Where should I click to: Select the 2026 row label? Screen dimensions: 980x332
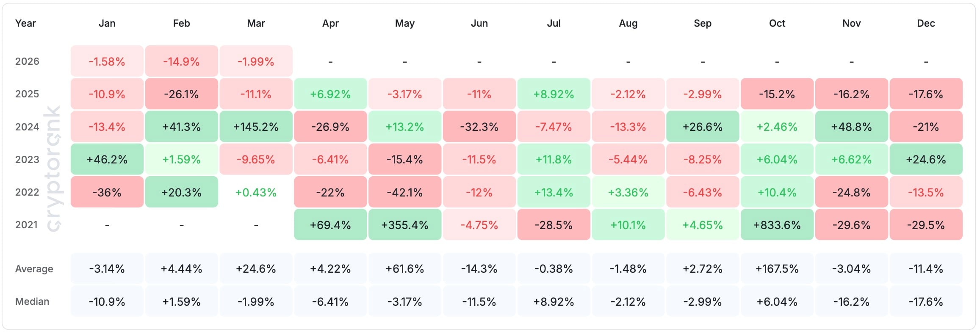coord(27,61)
